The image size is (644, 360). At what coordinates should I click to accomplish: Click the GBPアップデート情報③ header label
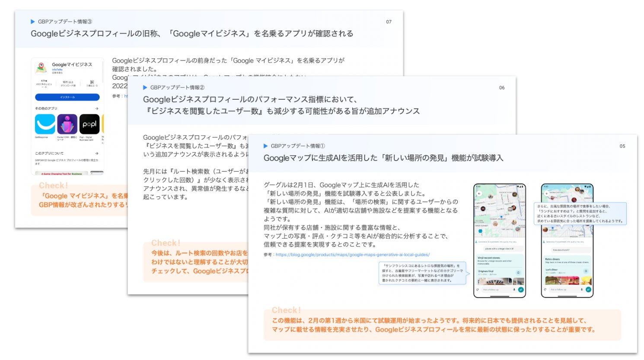[x=65, y=22]
